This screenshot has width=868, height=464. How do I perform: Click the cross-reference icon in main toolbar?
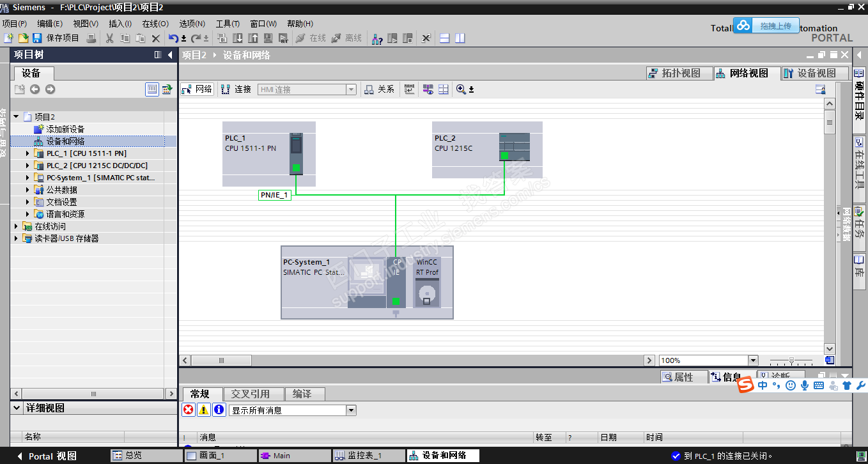[426, 38]
